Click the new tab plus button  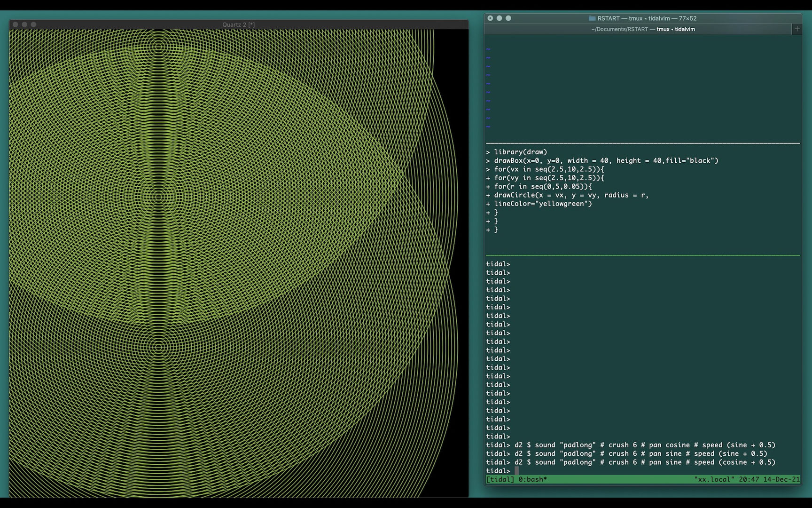point(796,29)
